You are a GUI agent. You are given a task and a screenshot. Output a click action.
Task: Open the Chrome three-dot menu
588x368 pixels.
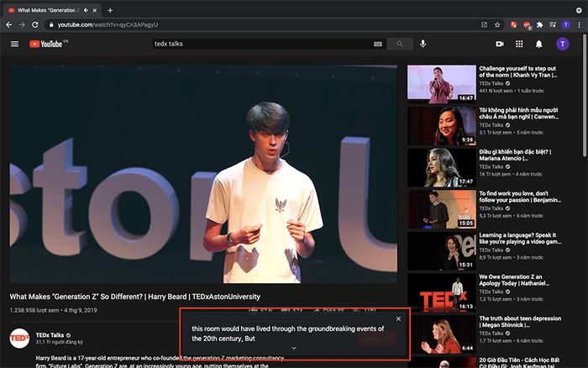pyautogui.click(x=579, y=24)
